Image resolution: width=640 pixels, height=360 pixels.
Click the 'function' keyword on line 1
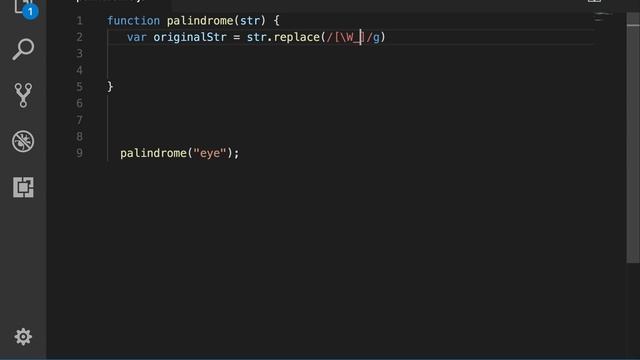coord(133,20)
